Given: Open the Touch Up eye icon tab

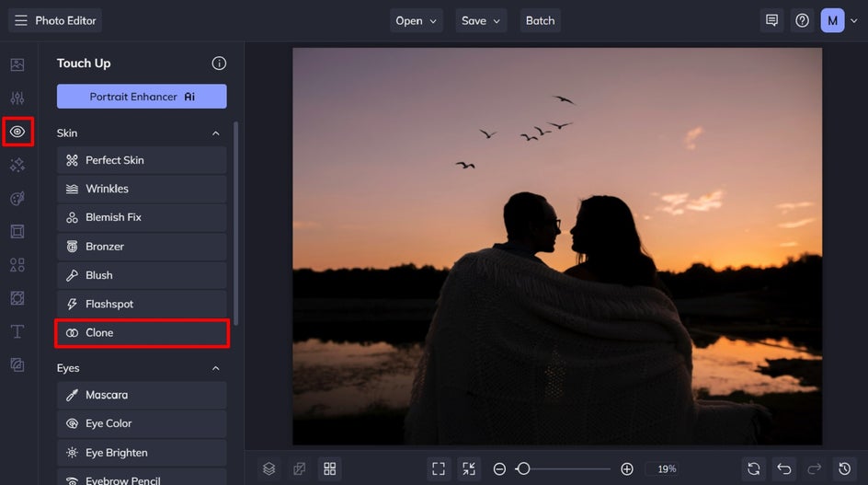Looking at the screenshot, I should pyautogui.click(x=17, y=132).
